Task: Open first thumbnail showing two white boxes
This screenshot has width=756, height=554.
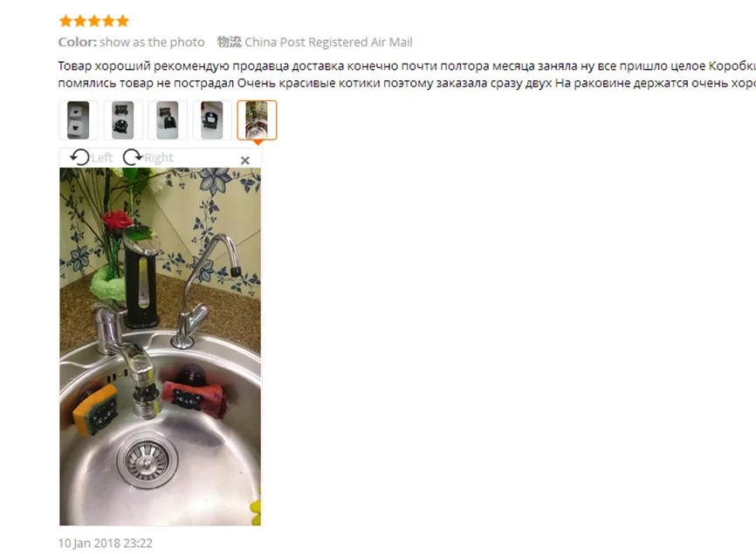Action: [x=78, y=120]
